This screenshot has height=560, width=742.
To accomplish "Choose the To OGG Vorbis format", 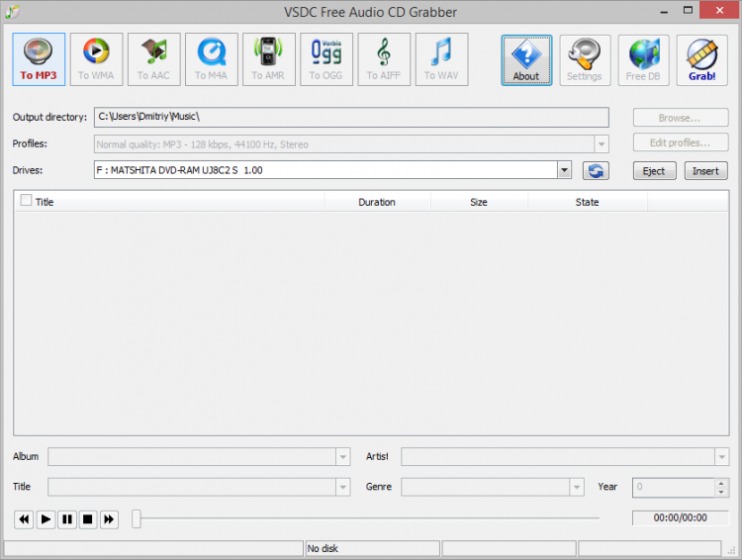I will [326, 59].
